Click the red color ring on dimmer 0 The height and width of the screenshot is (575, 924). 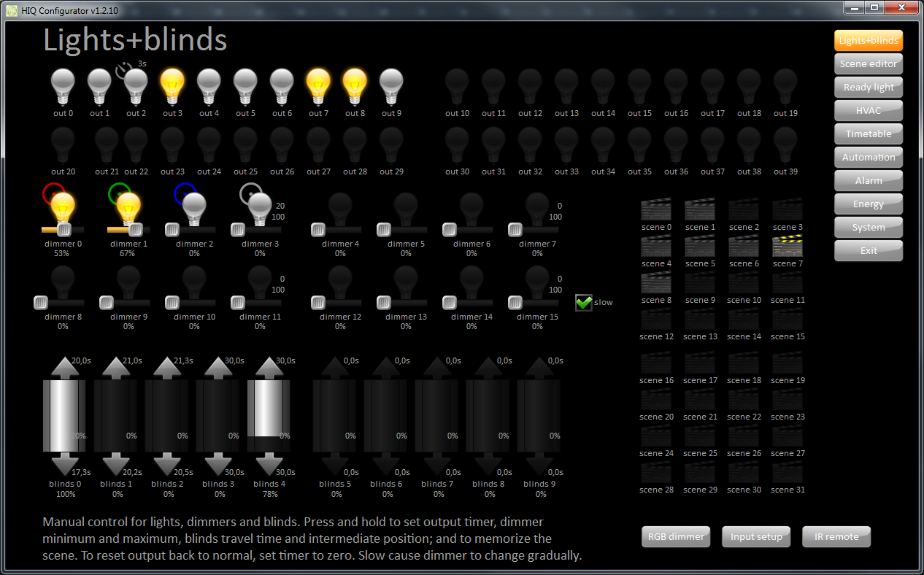pyautogui.click(x=53, y=193)
